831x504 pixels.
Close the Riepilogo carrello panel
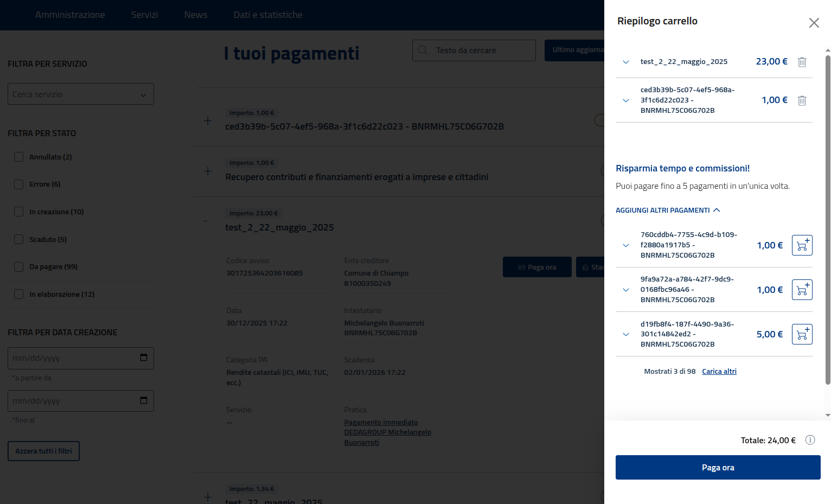(x=814, y=23)
